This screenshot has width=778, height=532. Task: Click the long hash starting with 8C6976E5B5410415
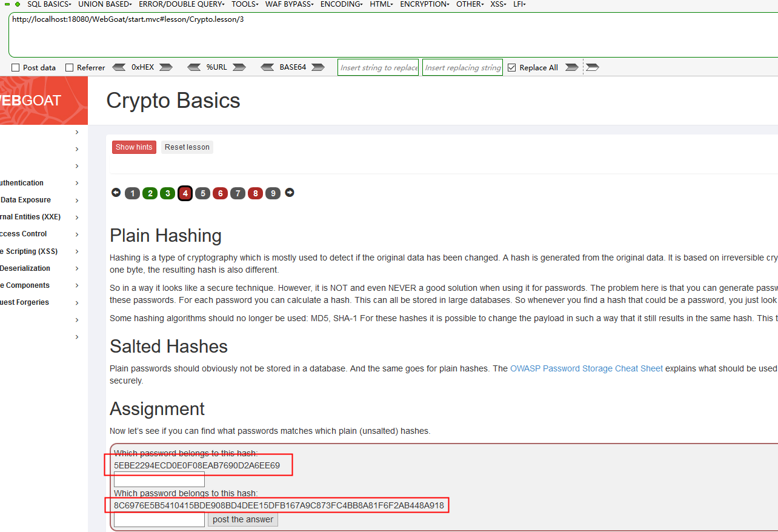pos(279,505)
